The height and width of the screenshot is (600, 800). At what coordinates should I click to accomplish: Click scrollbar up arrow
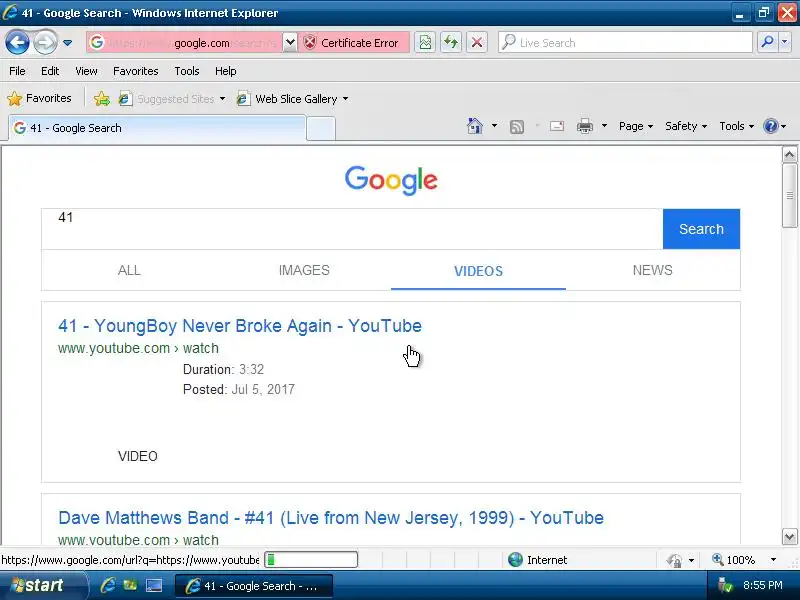tap(789, 154)
